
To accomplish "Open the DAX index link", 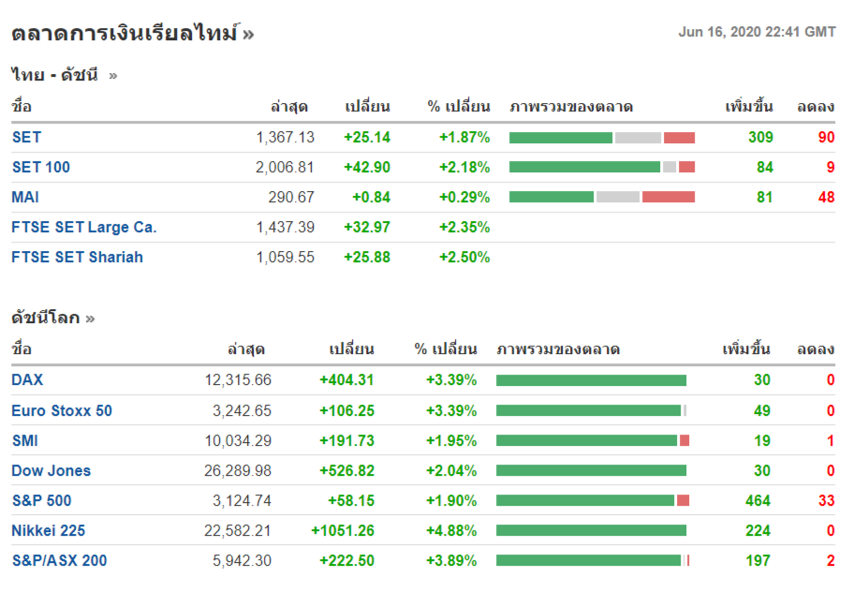I will 27,380.
